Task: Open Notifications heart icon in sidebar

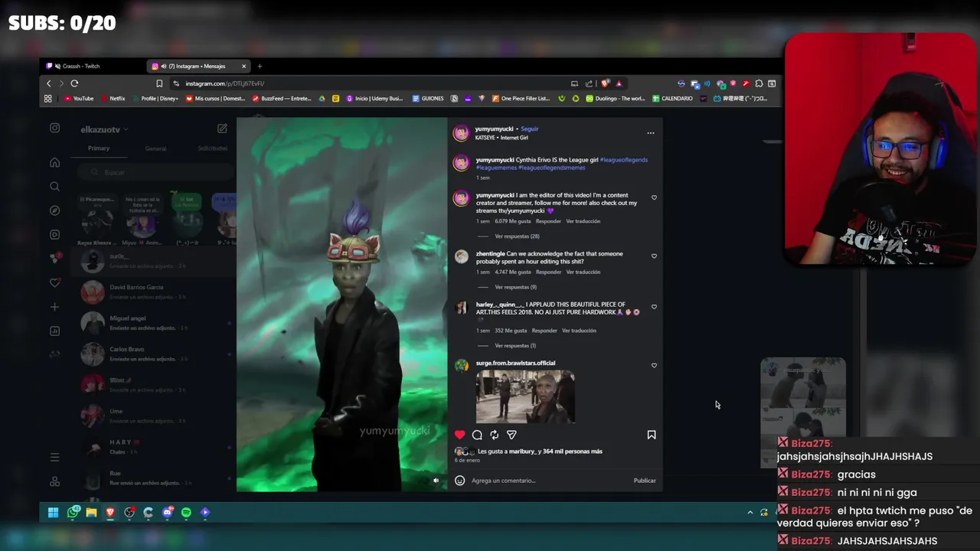Action: coord(54,282)
